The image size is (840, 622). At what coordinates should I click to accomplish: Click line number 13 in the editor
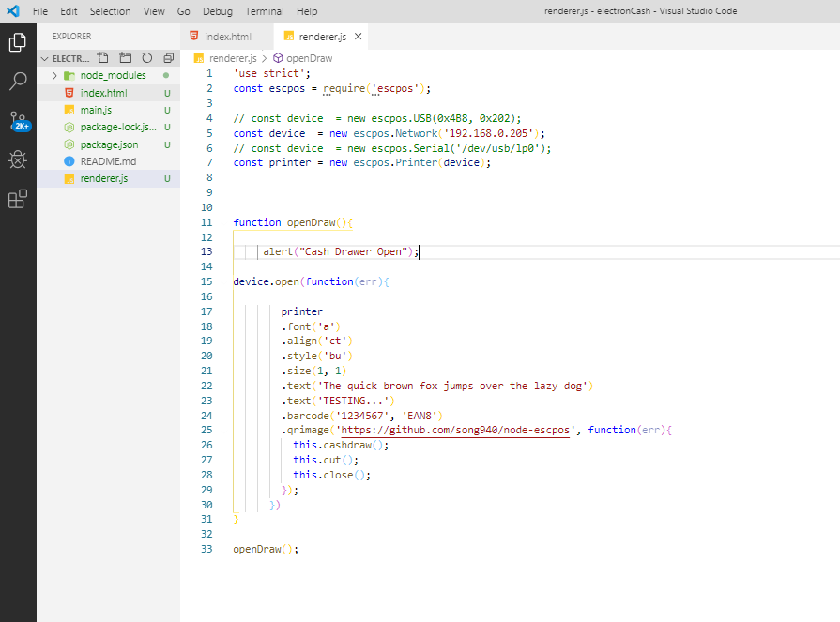point(206,250)
